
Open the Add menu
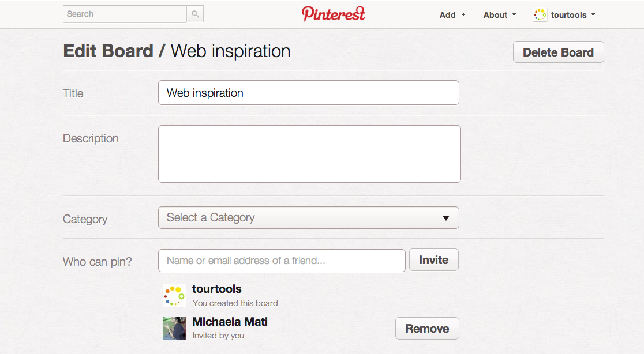coord(452,15)
